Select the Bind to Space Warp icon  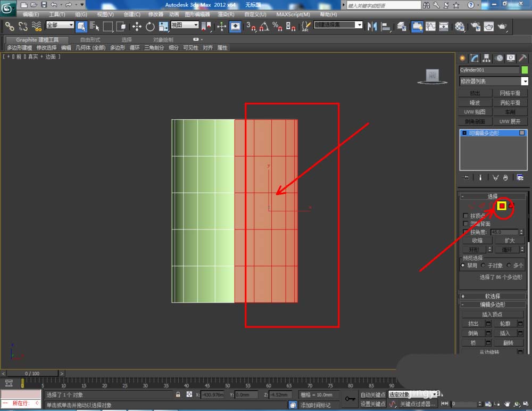pyautogui.click(x=37, y=26)
